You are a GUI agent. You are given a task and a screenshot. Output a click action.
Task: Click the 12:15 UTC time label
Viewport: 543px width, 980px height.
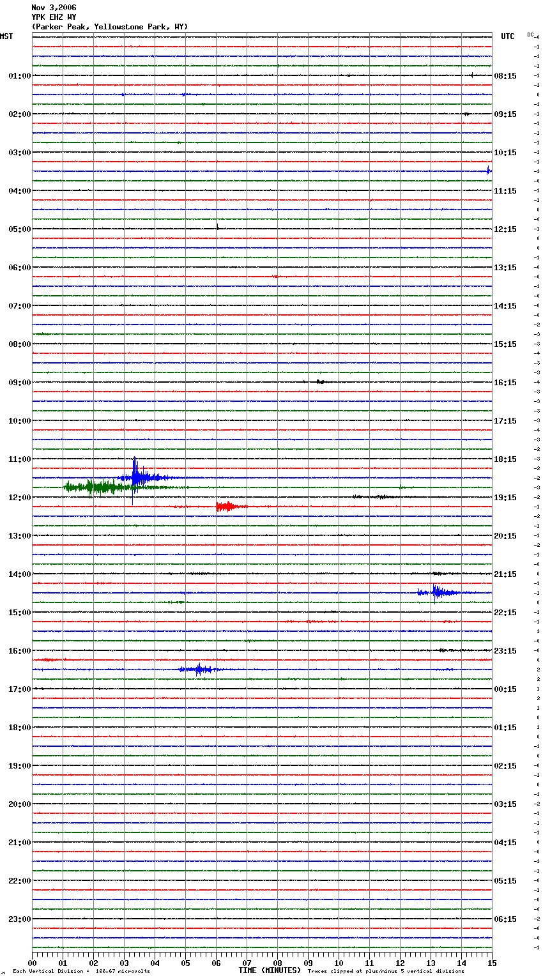click(505, 229)
